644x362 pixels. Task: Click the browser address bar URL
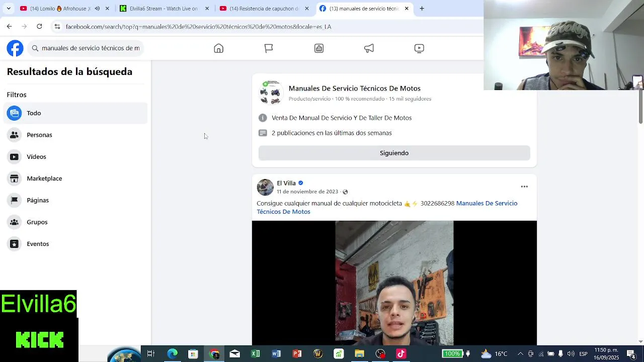[x=198, y=27]
